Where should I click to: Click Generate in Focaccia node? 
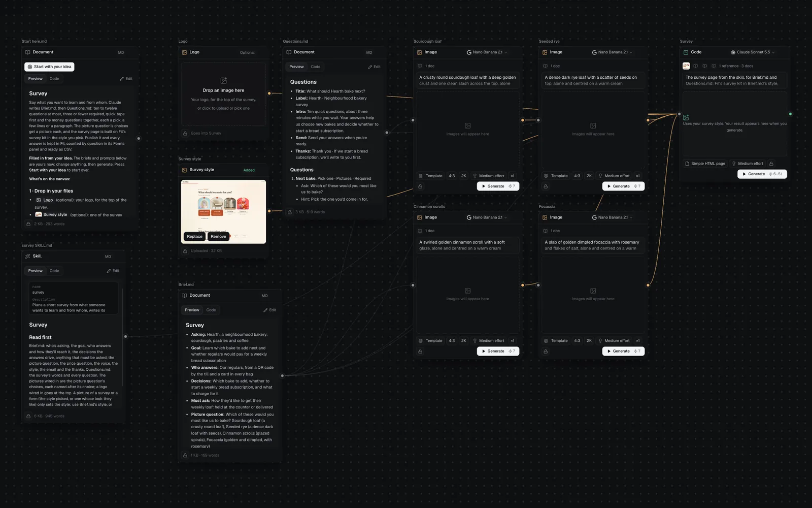tap(623, 352)
